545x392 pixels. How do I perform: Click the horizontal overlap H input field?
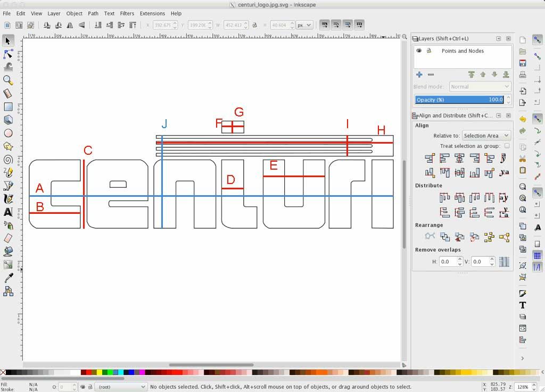pos(447,262)
